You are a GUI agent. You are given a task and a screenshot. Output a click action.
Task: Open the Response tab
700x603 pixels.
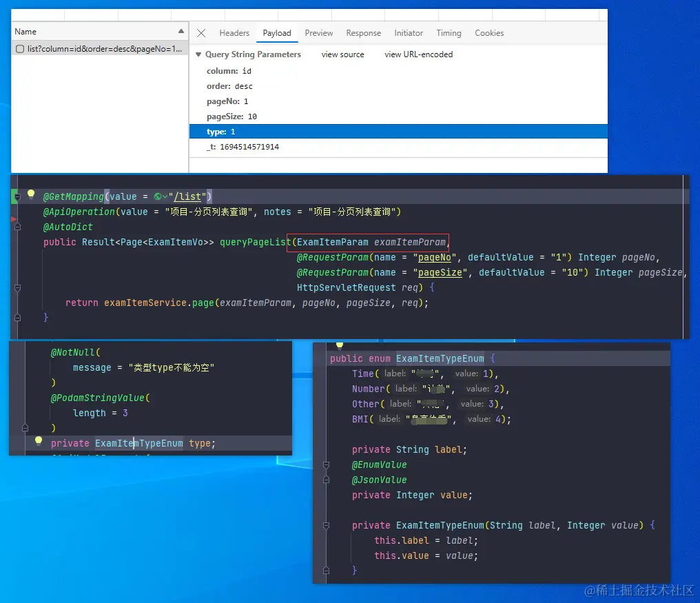pos(363,33)
